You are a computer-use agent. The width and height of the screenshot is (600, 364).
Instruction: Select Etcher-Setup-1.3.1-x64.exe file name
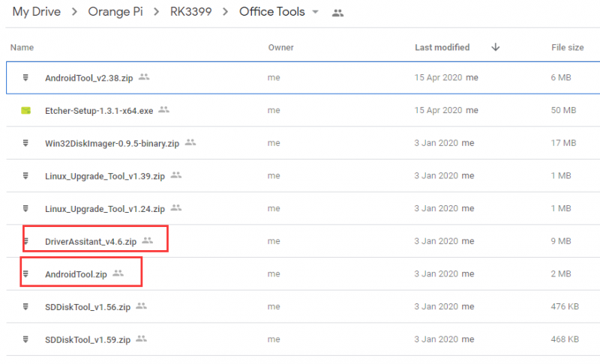[99, 111]
